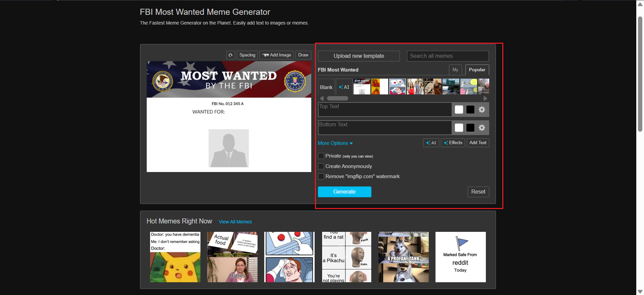Enable Create Anonymously checkbox
Viewport: 644px width, 295px height.
click(321, 166)
